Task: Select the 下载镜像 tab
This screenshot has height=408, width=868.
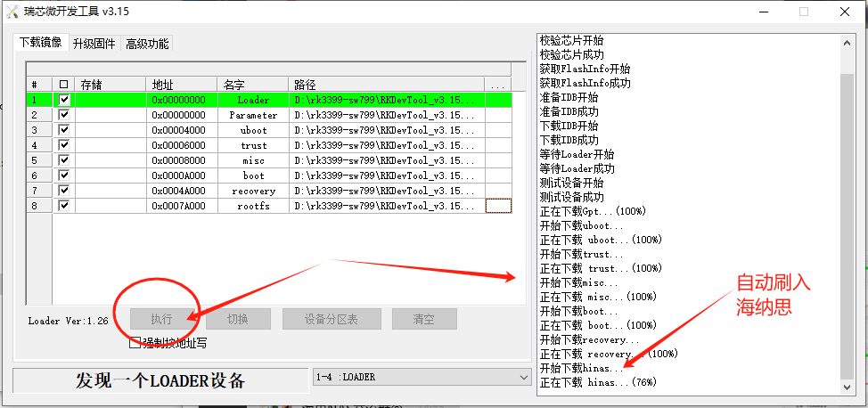Action: coord(40,43)
